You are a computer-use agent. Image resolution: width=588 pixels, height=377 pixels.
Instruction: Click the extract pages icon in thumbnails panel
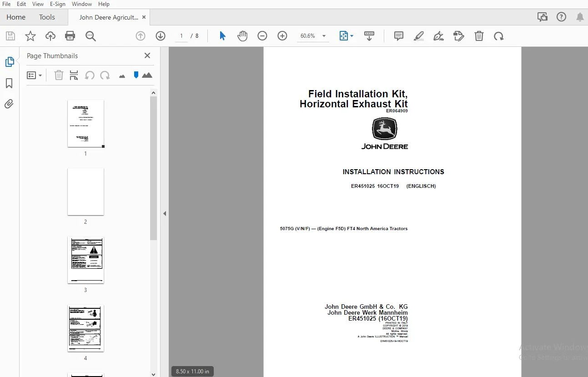click(x=74, y=75)
